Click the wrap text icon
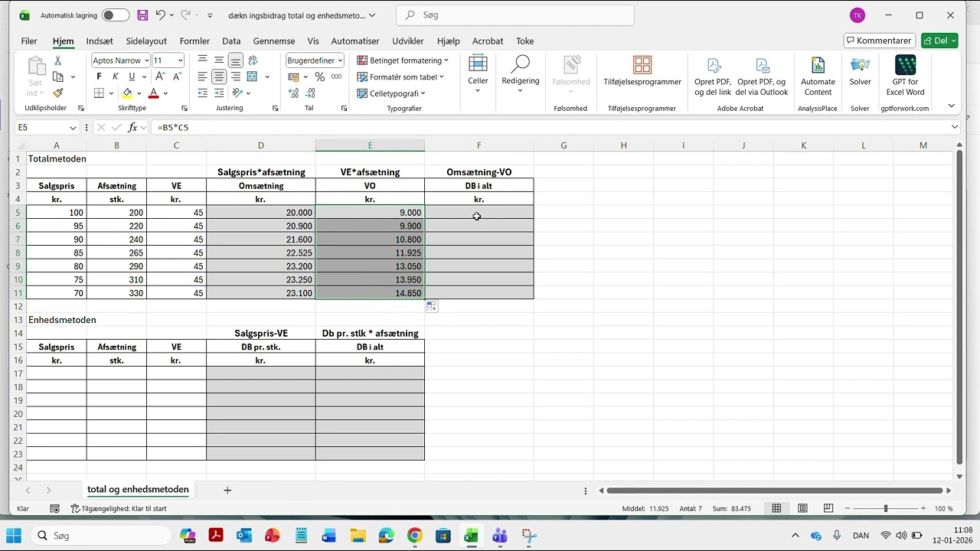Viewport: 980px width, 551px height. click(253, 60)
